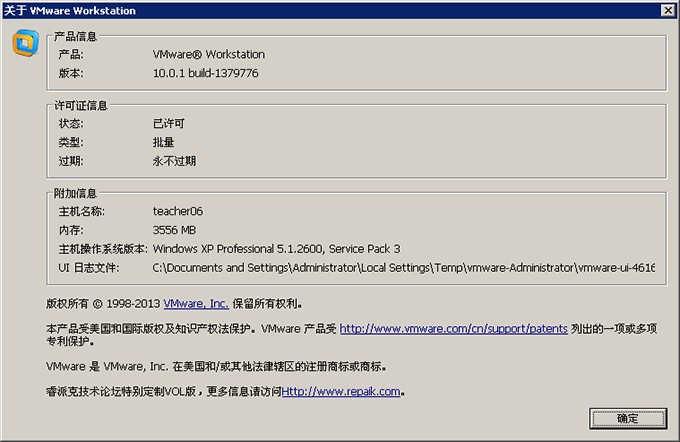Image resolution: width=680 pixels, height=442 pixels.
Task: Select the version text 10.0.1 build-1379776
Action: pyautogui.click(x=206, y=73)
